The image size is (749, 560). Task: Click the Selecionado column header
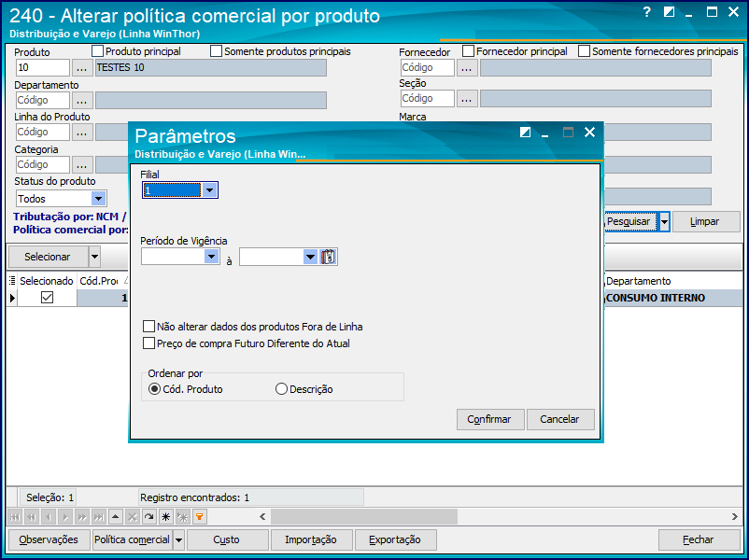tap(47, 281)
